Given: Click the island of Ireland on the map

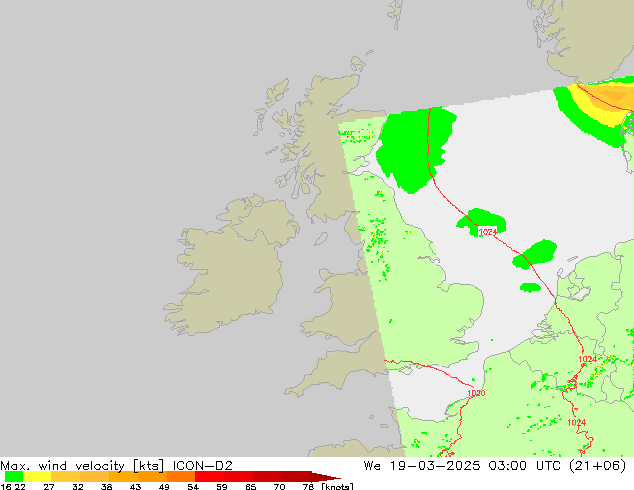Looking at the screenshot, I should [x=230, y=265].
